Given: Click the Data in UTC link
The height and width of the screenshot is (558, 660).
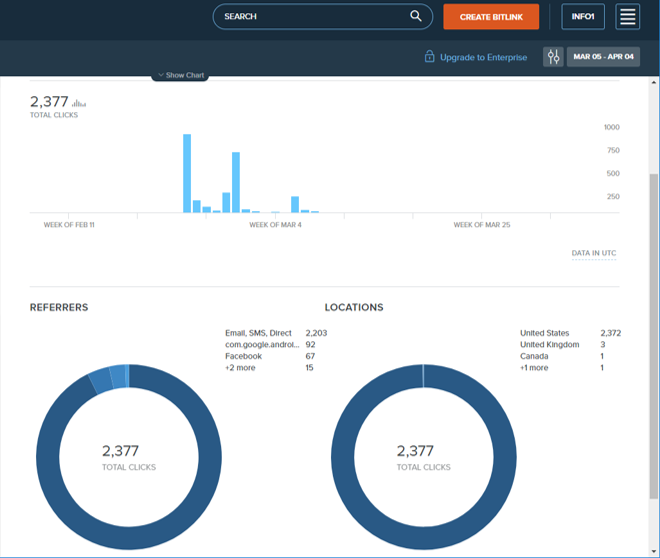Looking at the screenshot, I should click(x=594, y=253).
